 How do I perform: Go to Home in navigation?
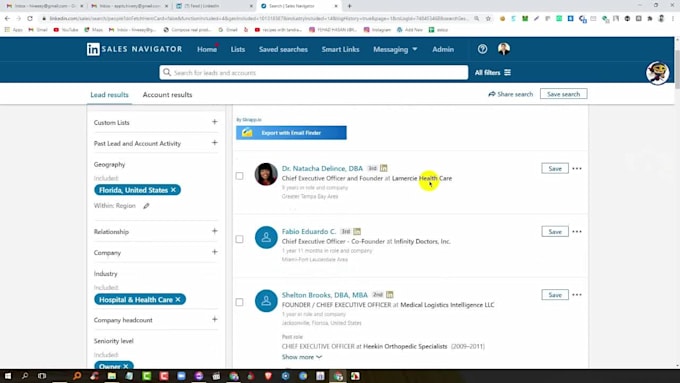click(207, 49)
